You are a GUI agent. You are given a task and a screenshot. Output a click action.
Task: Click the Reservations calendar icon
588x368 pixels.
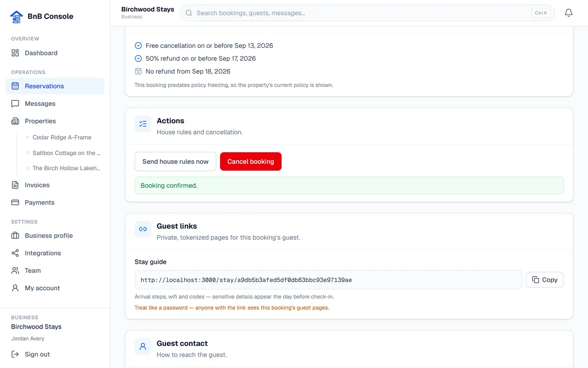(x=15, y=86)
